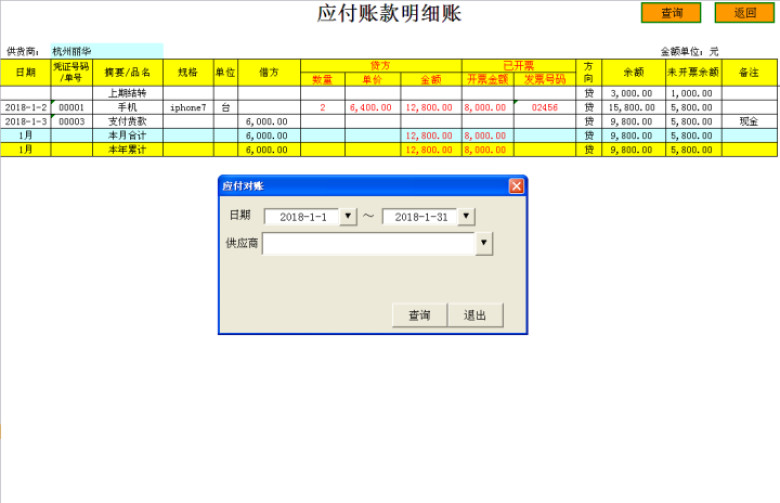Viewport: 780px width, 503px height.
Task: Select date cell 2018-1-3
Action: coord(25,121)
